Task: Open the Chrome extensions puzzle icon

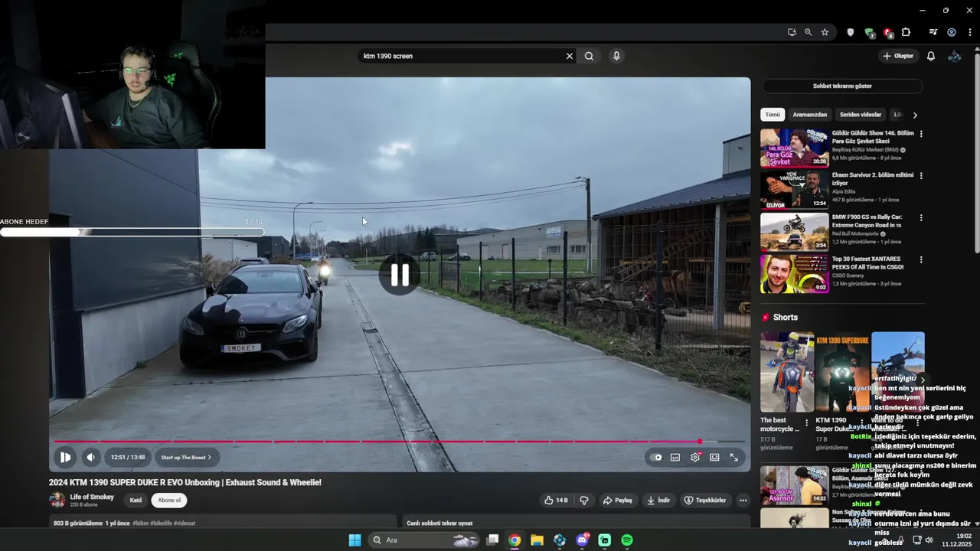Action: click(906, 32)
